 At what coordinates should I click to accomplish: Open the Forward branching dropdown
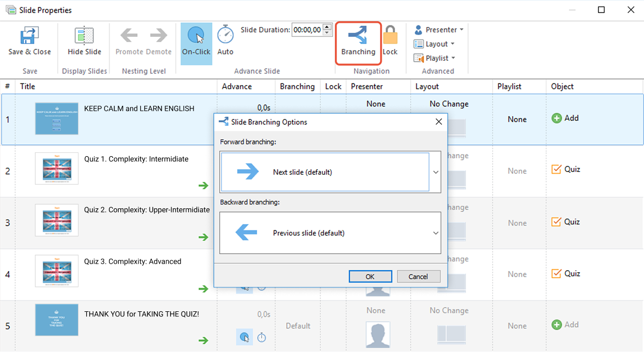[435, 171]
